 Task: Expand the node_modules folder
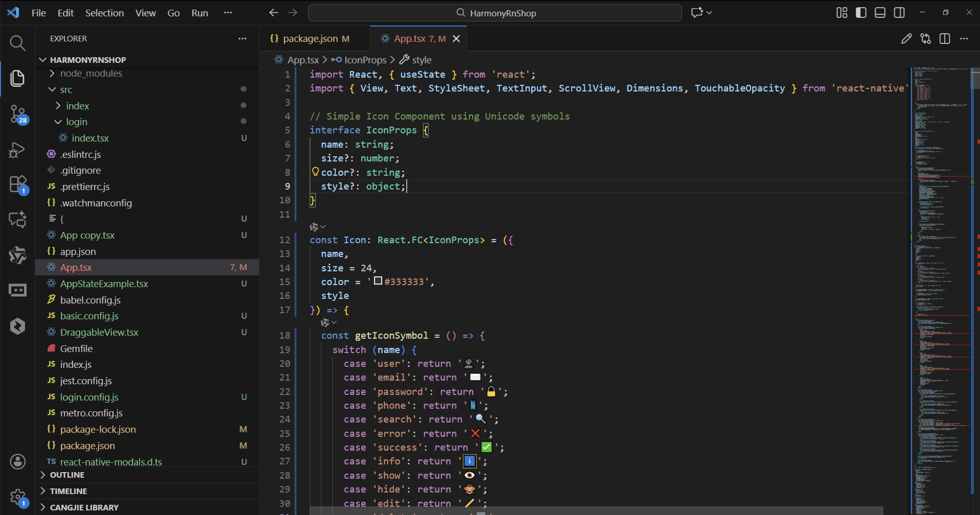[91, 73]
